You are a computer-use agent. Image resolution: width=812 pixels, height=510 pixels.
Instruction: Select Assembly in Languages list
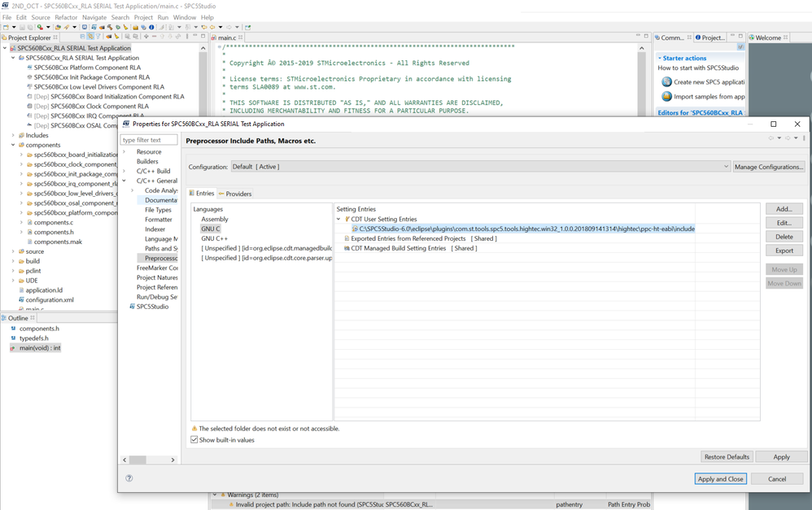(x=215, y=219)
